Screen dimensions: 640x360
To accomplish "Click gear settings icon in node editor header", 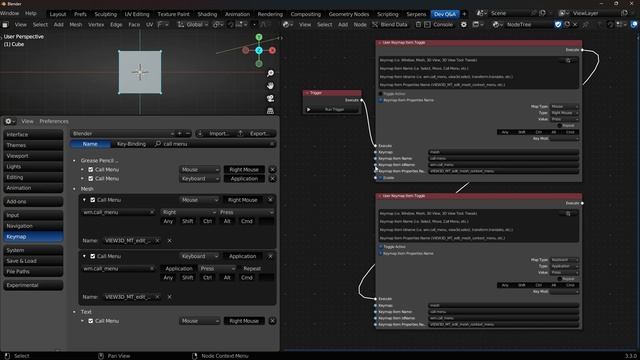I will [x=464, y=24].
